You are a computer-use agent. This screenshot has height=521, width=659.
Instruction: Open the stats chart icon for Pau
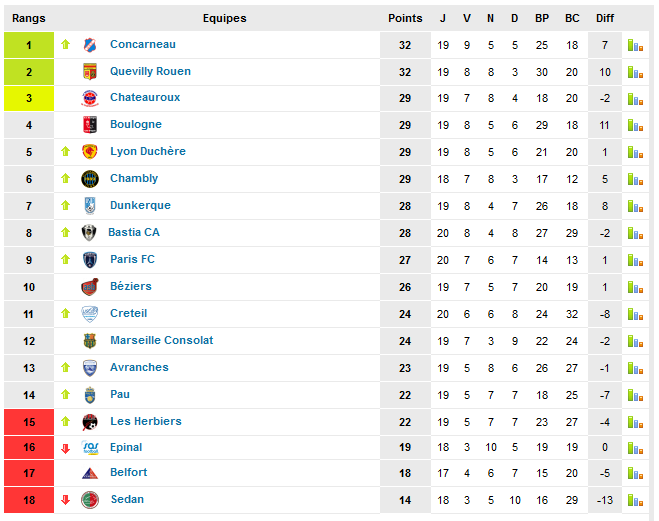[x=635, y=395]
